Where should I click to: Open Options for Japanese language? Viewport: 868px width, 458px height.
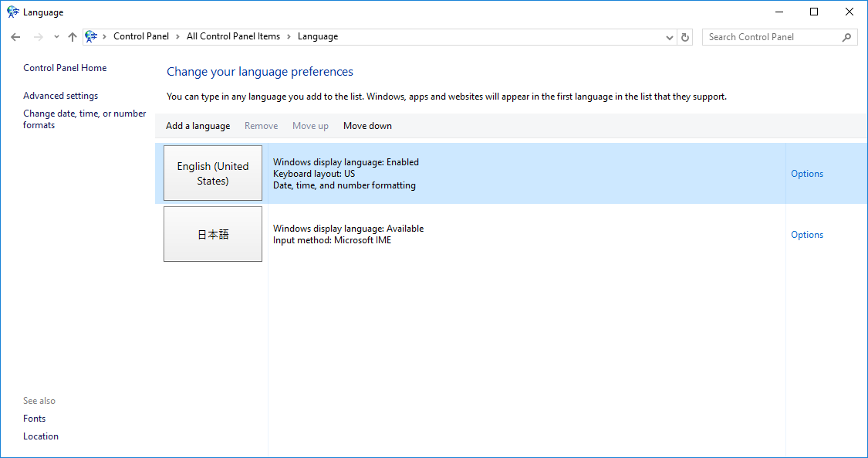[807, 235]
